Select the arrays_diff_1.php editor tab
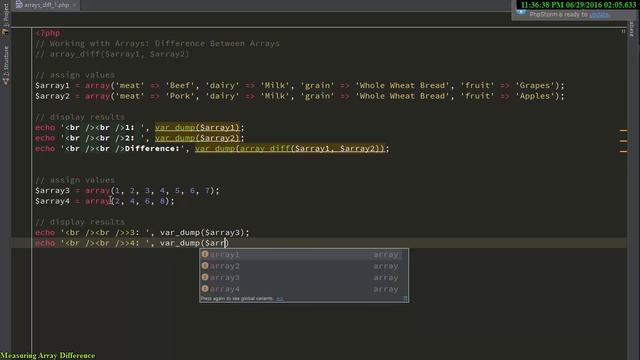The image size is (640, 360). click(x=46, y=5)
